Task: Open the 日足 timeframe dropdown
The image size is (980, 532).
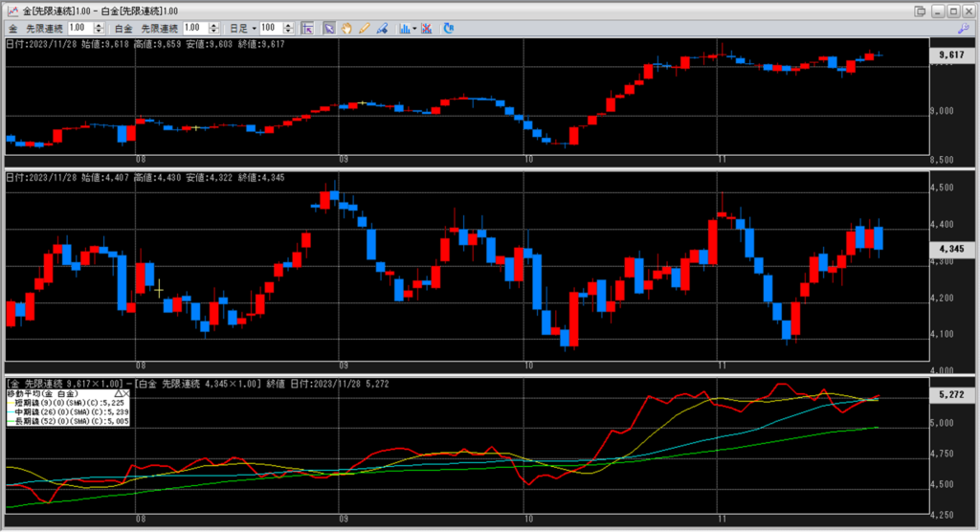Action: tap(255, 29)
